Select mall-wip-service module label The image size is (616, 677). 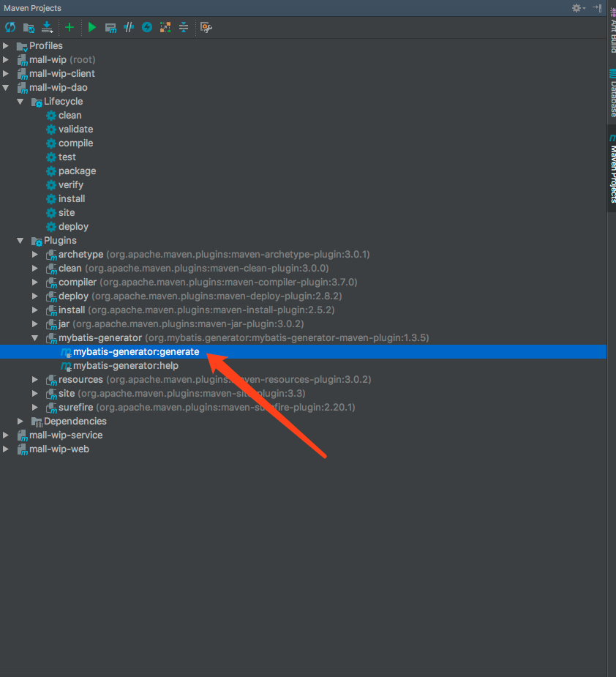(x=66, y=435)
